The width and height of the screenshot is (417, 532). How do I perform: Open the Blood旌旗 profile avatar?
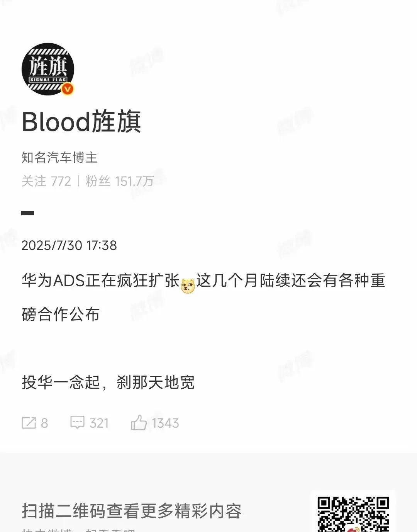click(48, 69)
